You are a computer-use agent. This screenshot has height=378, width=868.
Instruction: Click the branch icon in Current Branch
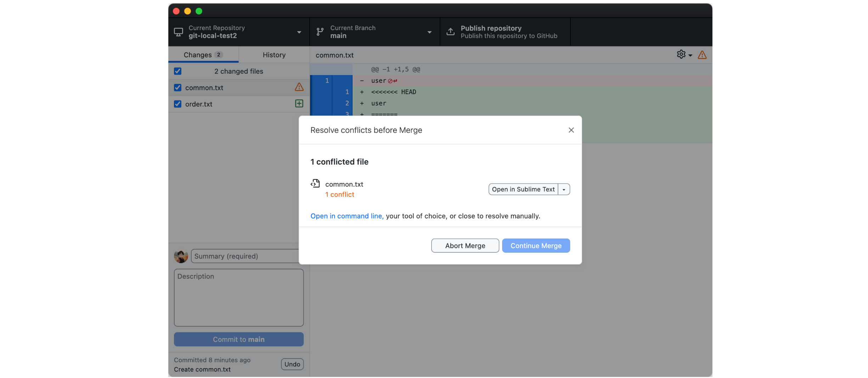(x=320, y=32)
